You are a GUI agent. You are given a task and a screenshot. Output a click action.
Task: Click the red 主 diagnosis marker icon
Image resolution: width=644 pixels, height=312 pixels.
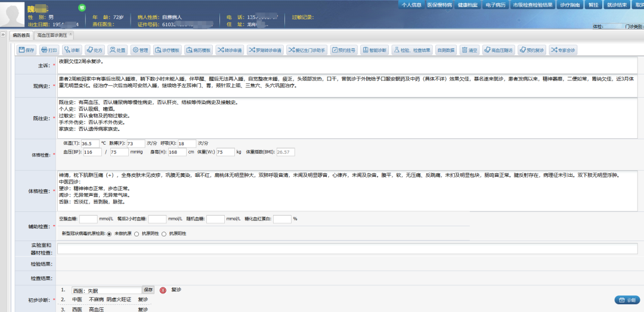(162, 291)
